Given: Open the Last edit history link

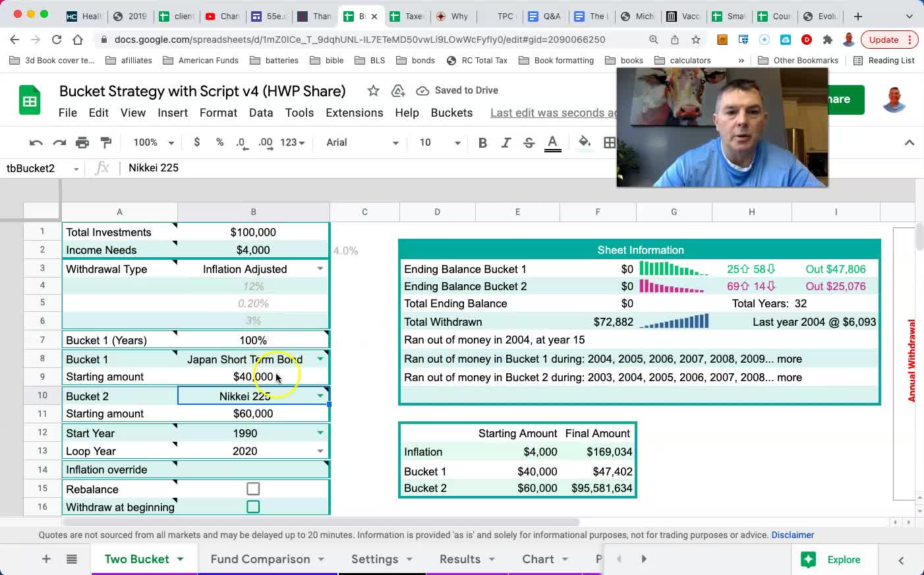Looking at the screenshot, I should click(553, 113).
